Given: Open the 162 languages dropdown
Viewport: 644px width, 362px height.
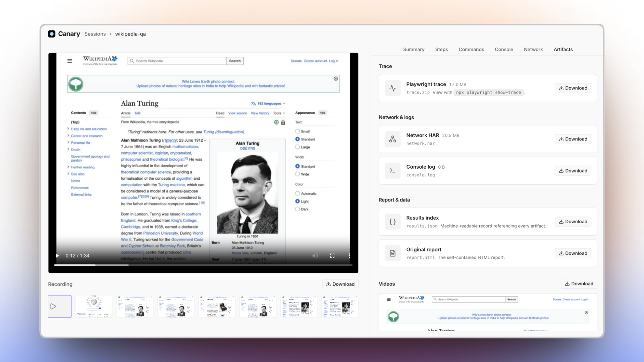Looking at the screenshot, I should click(268, 104).
